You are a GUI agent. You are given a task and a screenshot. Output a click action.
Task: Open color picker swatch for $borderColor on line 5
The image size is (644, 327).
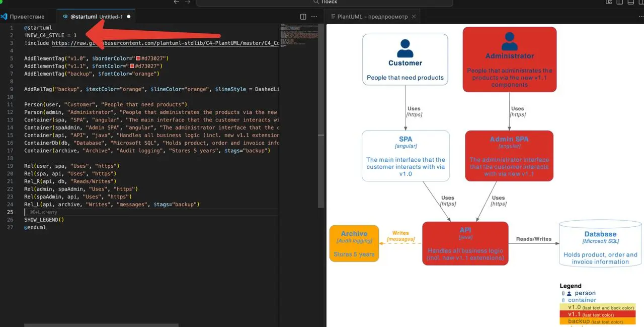click(x=138, y=58)
